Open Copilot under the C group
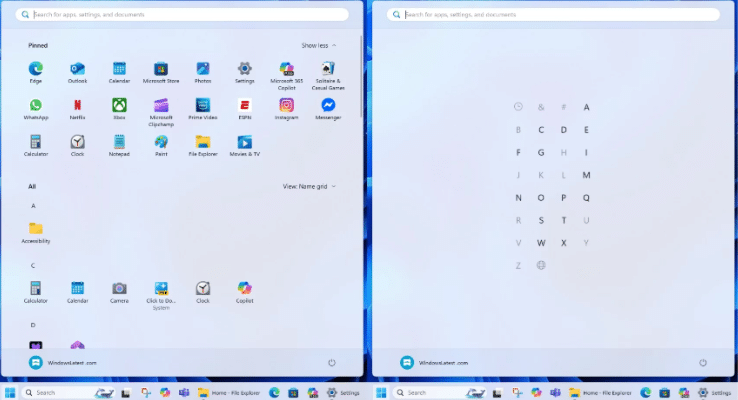The height and width of the screenshot is (400, 738). (x=245, y=292)
